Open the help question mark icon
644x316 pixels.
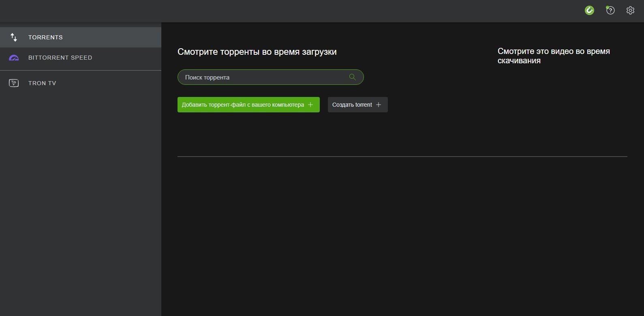pyautogui.click(x=610, y=11)
